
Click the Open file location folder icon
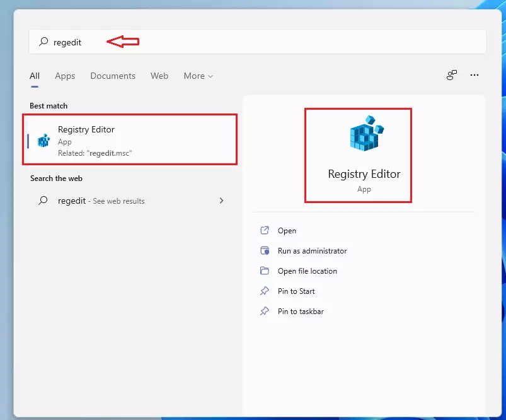point(265,271)
